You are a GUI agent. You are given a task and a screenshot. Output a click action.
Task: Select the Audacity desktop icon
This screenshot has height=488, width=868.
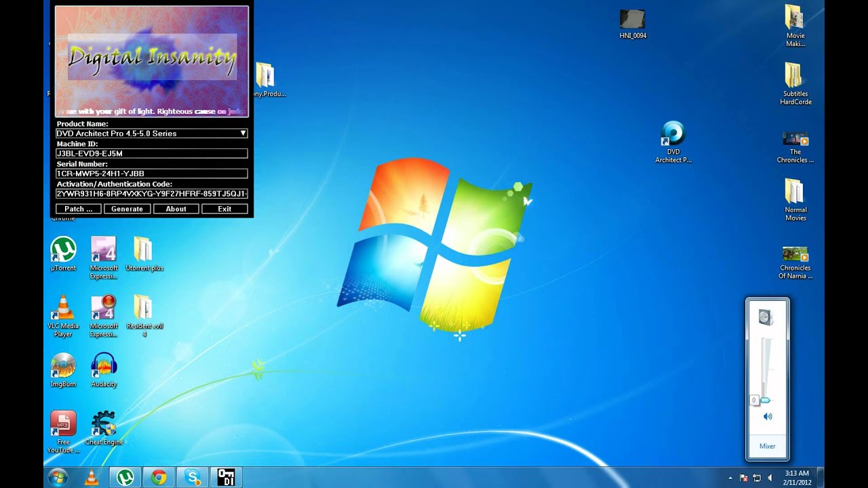pyautogui.click(x=104, y=370)
